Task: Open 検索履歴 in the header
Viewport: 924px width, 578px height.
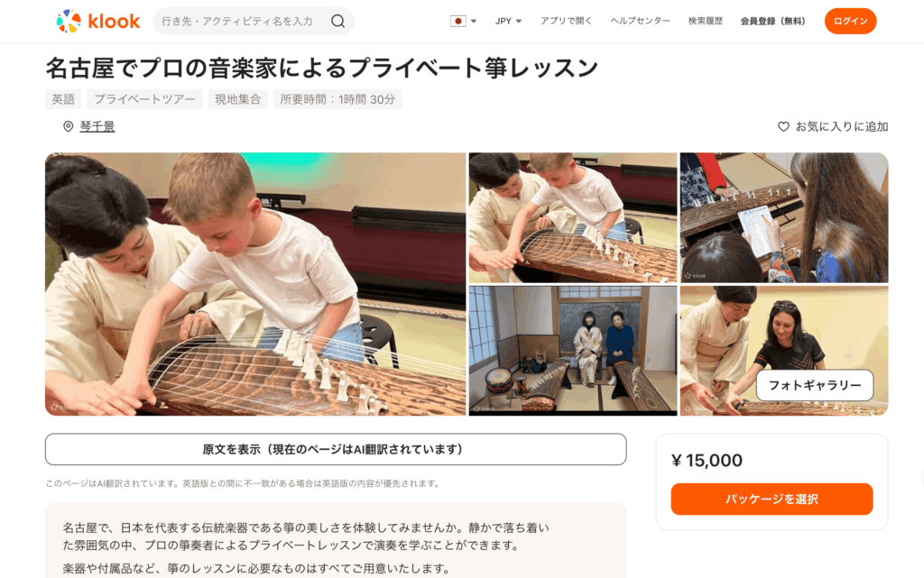Action: [706, 21]
